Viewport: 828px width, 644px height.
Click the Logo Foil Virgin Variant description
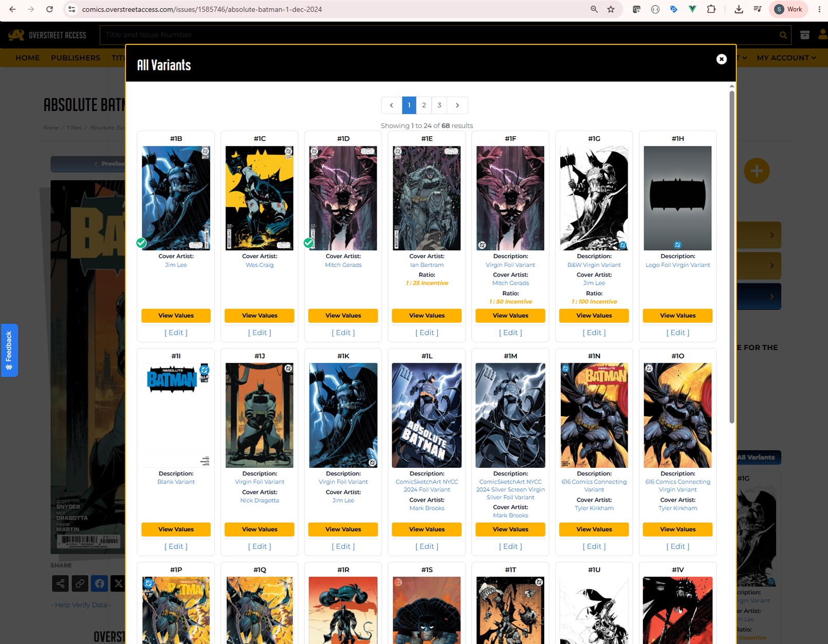click(677, 265)
